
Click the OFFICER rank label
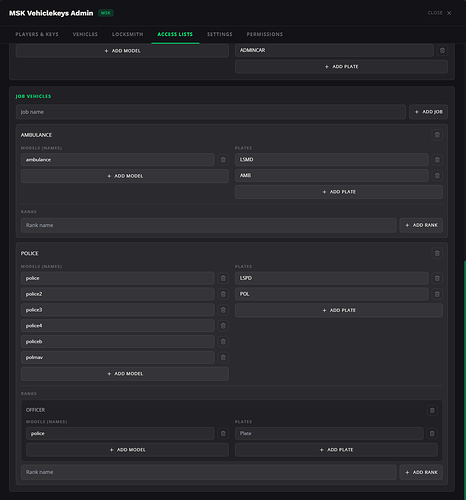(x=35, y=410)
